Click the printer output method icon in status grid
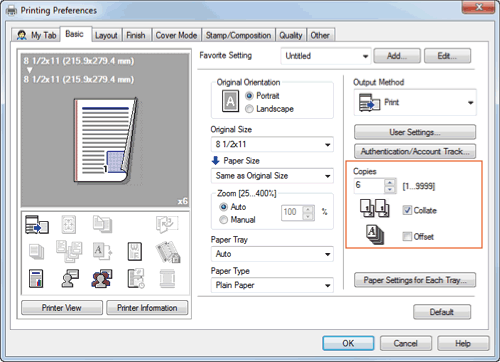Viewport: 500px width, 362px height. pos(37,224)
